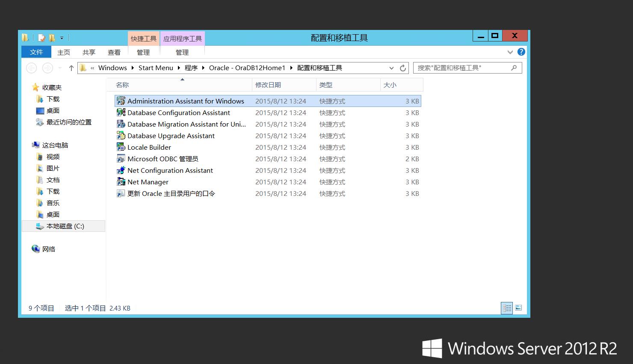Open quick access toolbar customize dropdown
This screenshot has width=633, height=364.
point(62,38)
